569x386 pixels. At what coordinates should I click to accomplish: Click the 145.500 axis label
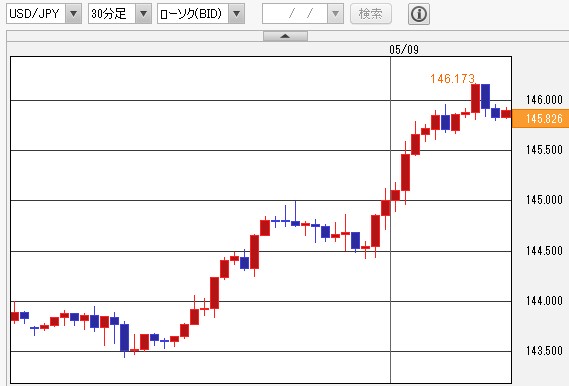(544, 149)
